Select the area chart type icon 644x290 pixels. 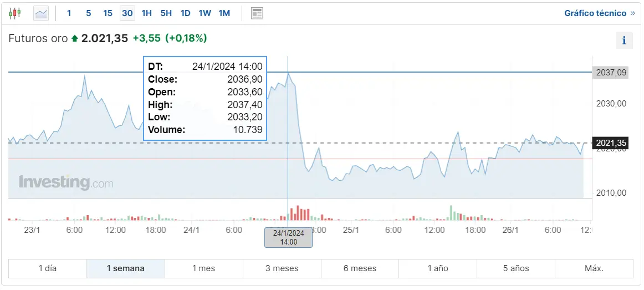[x=41, y=13]
